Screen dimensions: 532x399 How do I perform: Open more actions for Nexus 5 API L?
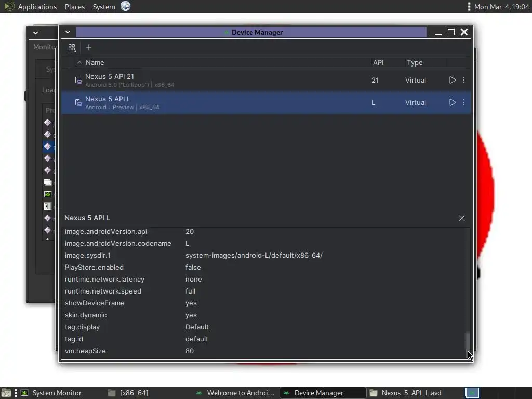click(464, 102)
